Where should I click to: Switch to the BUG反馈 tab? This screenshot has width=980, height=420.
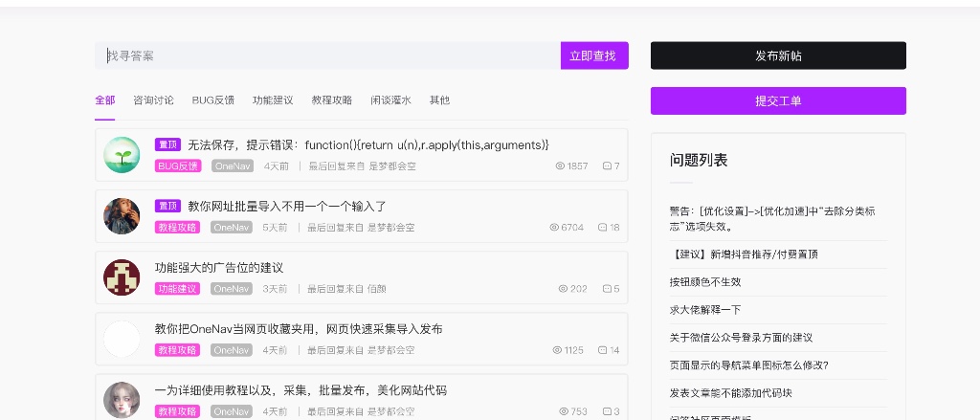212,100
